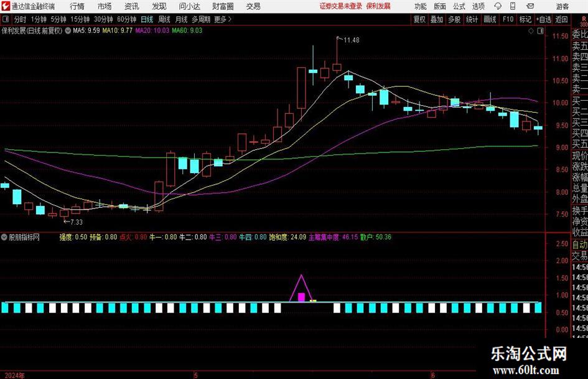Open F10 company info
The width and height of the screenshot is (588, 379).
[x=508, y=19]
